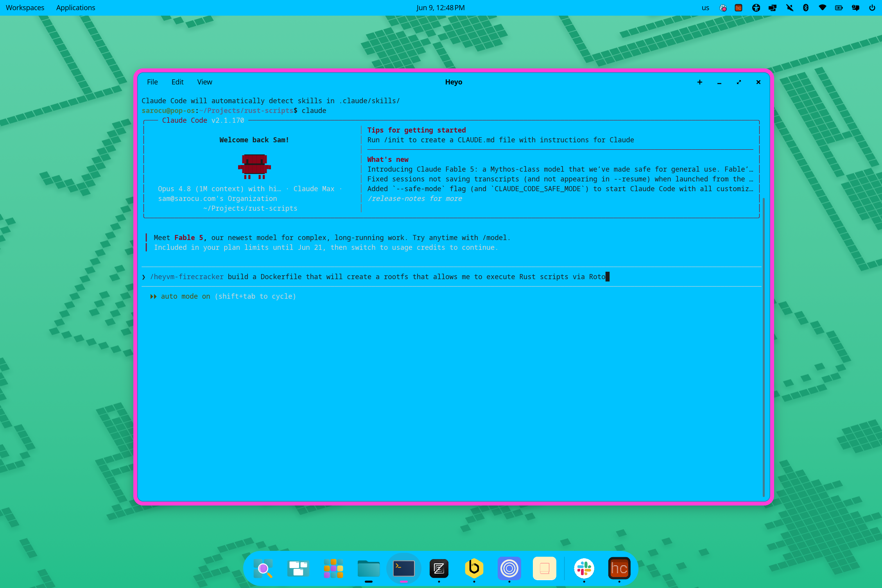Open the workspaces overview icon in the dock
Image resolution: width=882 pixels, height=588 pixels.
[298, 568]
